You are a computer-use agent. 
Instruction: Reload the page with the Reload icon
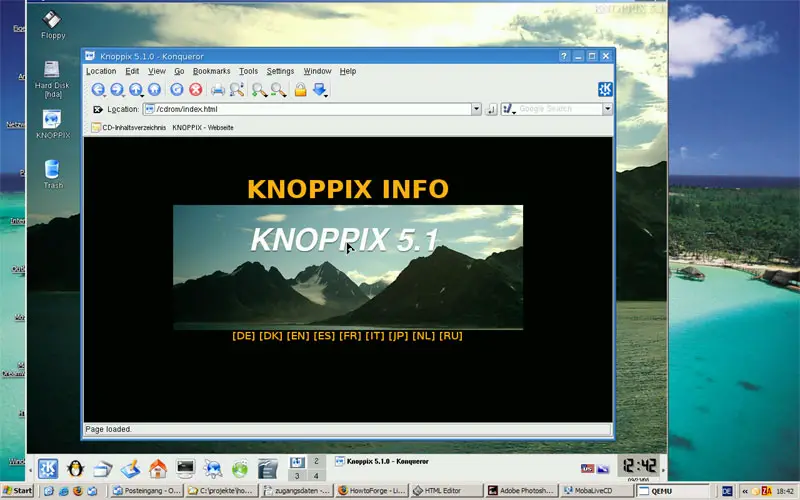coord(177,90)
